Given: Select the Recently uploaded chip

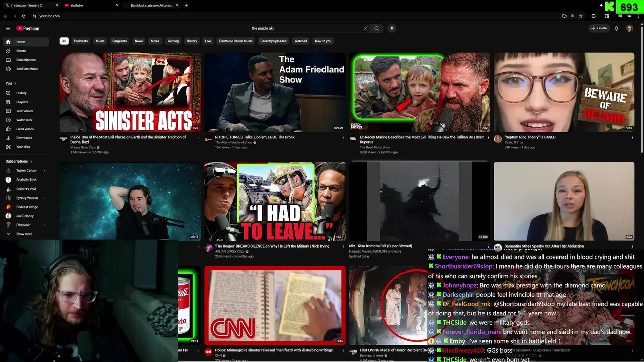Looking at the screenshot, I should point(273,41).
